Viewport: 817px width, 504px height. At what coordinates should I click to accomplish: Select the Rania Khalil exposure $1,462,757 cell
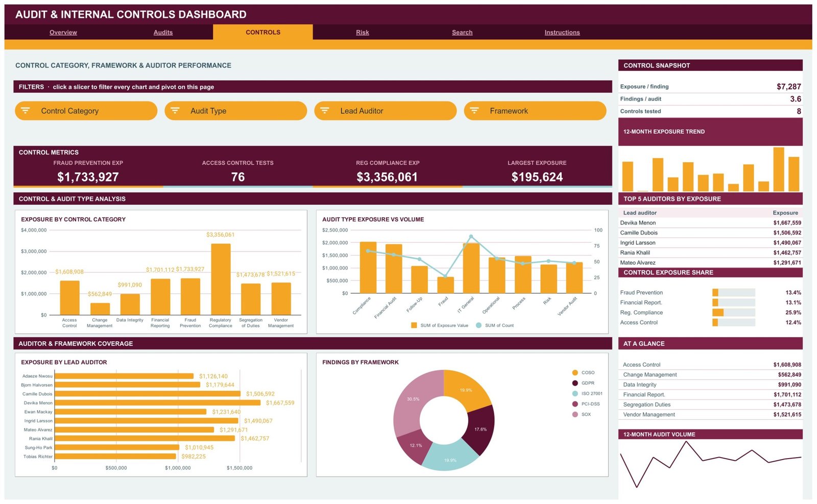click(x=787, y=253)
